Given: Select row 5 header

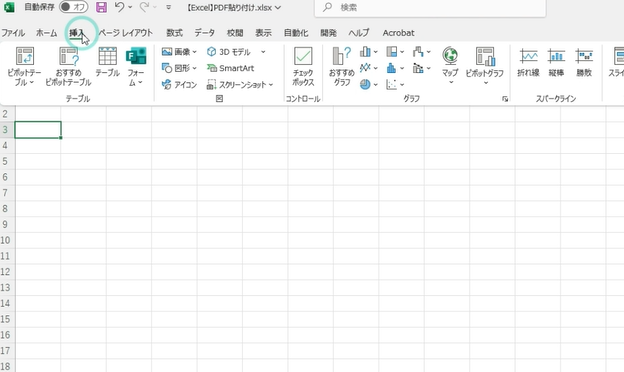Looking at the screenshot, I should click(7, 161).
